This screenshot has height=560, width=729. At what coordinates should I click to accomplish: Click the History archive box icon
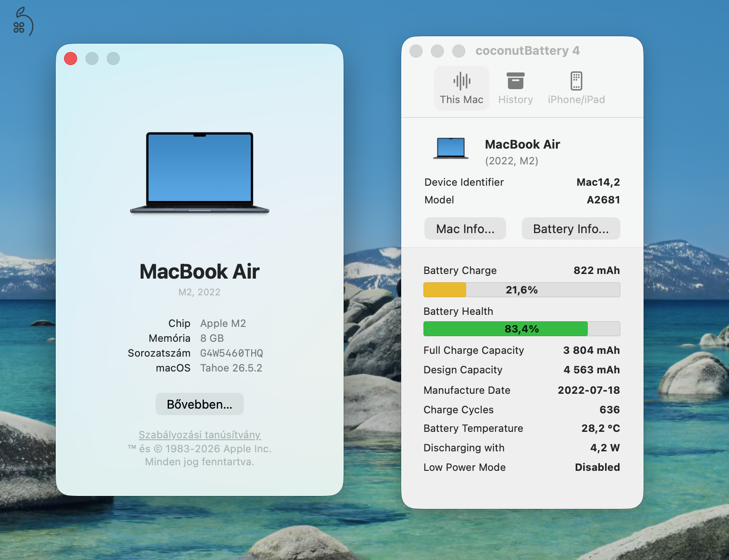pos(515,81)
